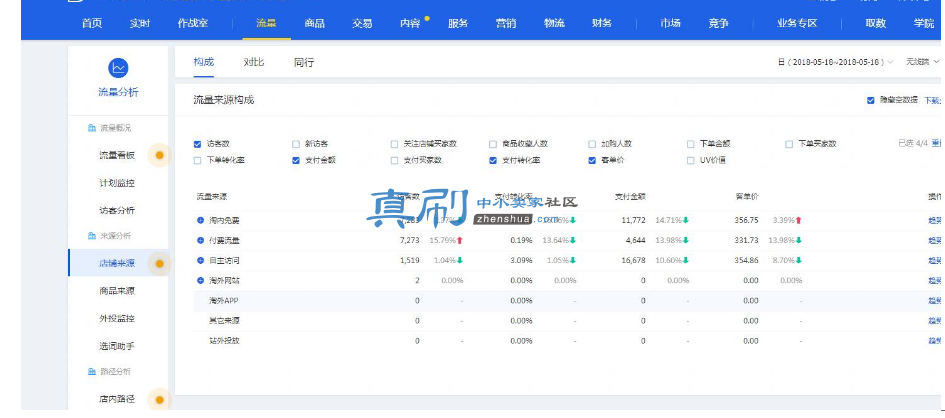Screen dimensions: 945x418
Task: Click the 流量来源 column header
Action: (x=212, y=197)
